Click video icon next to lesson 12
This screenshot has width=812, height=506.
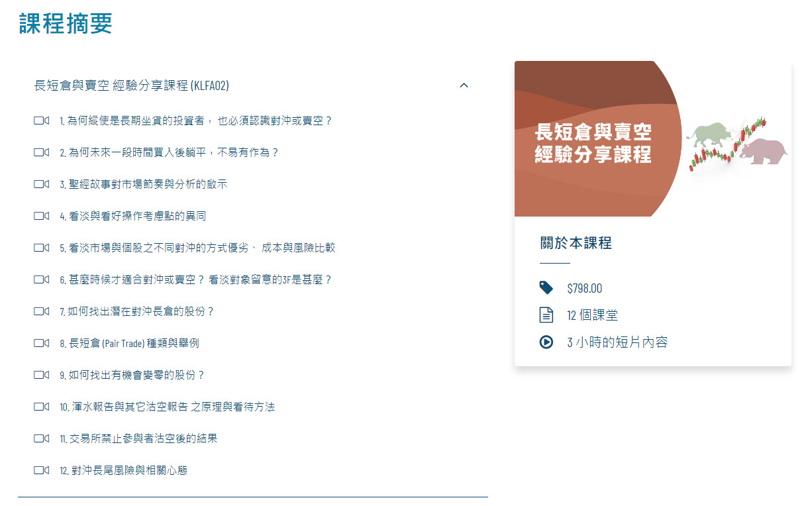41,470
